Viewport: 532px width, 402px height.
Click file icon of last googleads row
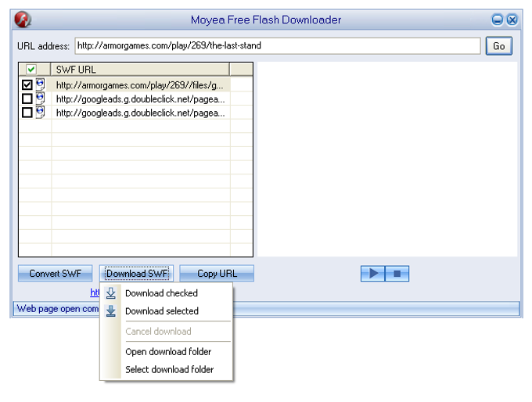pyautogui.click(x=40, y=113)
